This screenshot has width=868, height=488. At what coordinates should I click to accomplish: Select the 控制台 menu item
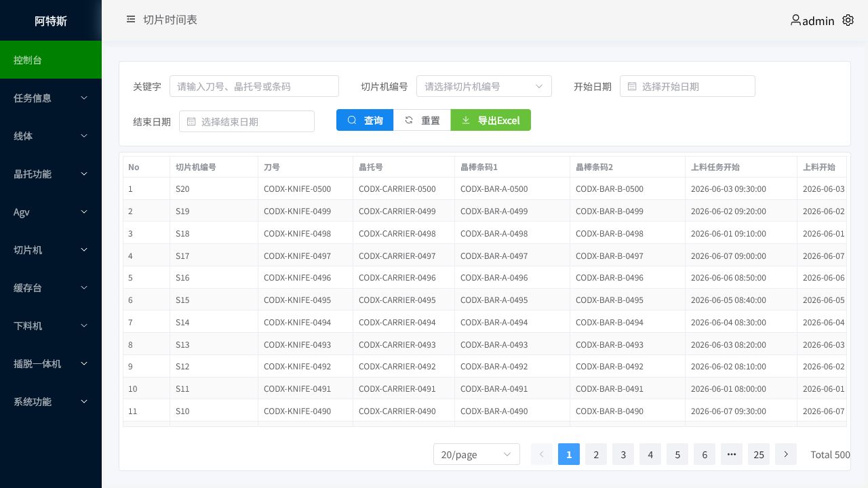[x=51, y=60]
